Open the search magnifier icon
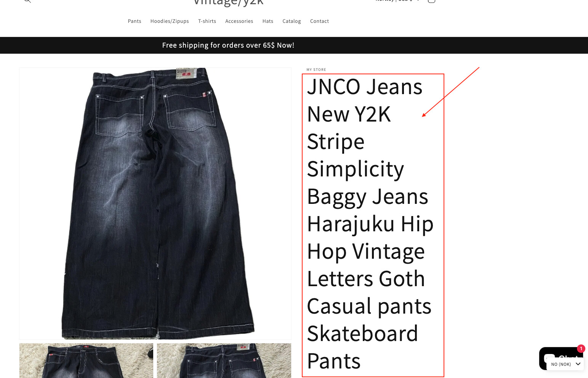 27,1
